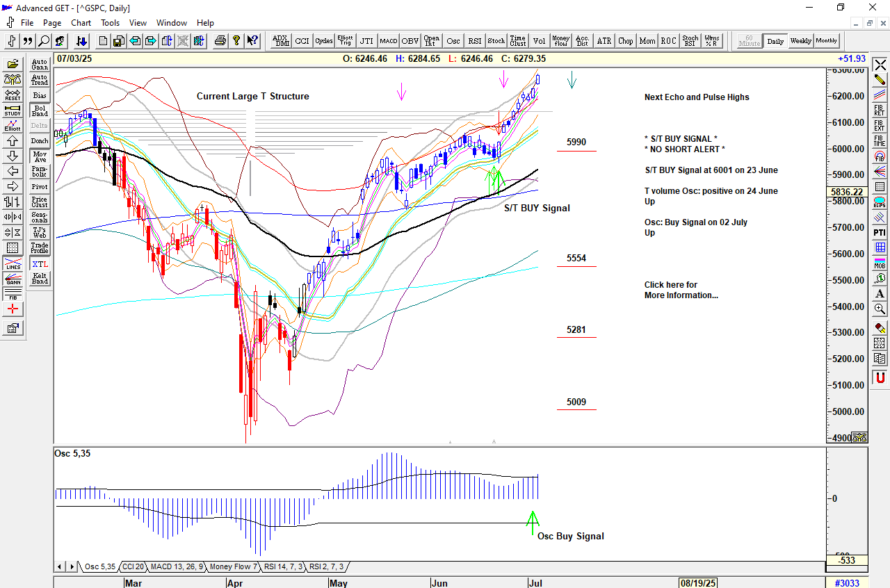Click the RESET button in left toolbar
This screenshot has height=588, width=890.
[x=13, y=95]
